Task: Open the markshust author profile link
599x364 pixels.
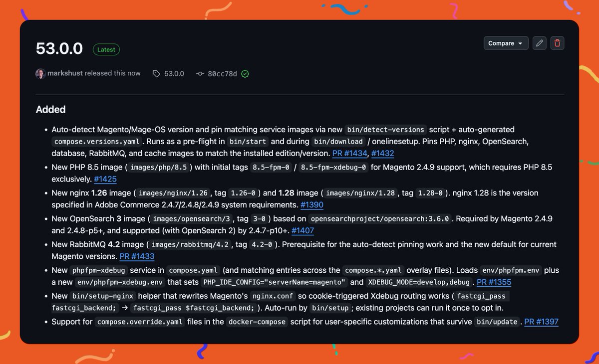Action: click(65, 73)
